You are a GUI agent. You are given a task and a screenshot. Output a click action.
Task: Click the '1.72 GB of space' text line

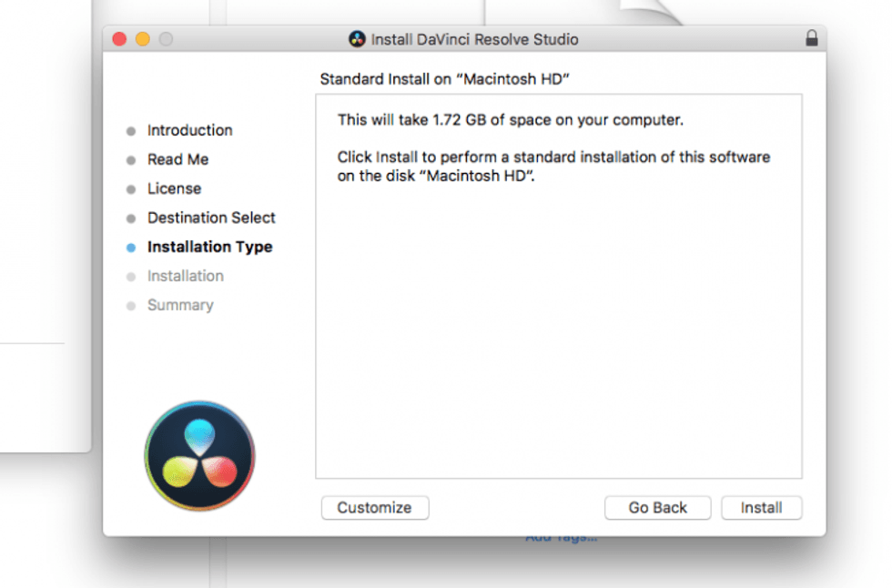(511, 120)
